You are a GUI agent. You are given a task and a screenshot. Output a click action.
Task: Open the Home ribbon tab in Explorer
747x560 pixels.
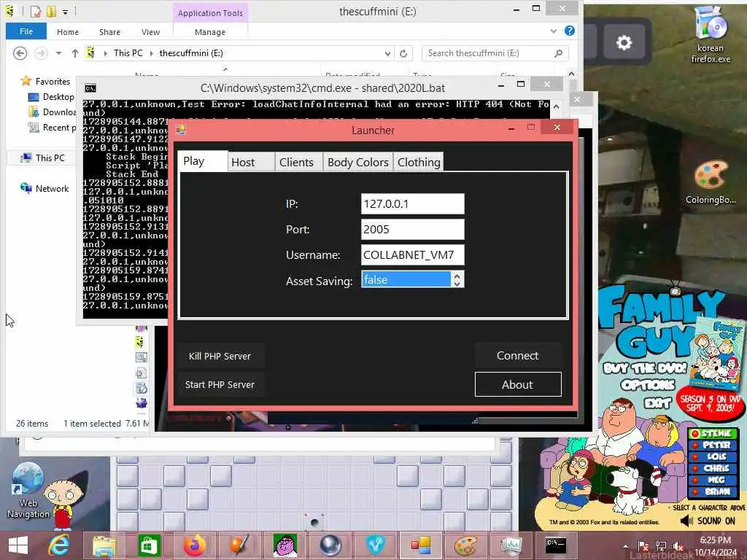68,32
